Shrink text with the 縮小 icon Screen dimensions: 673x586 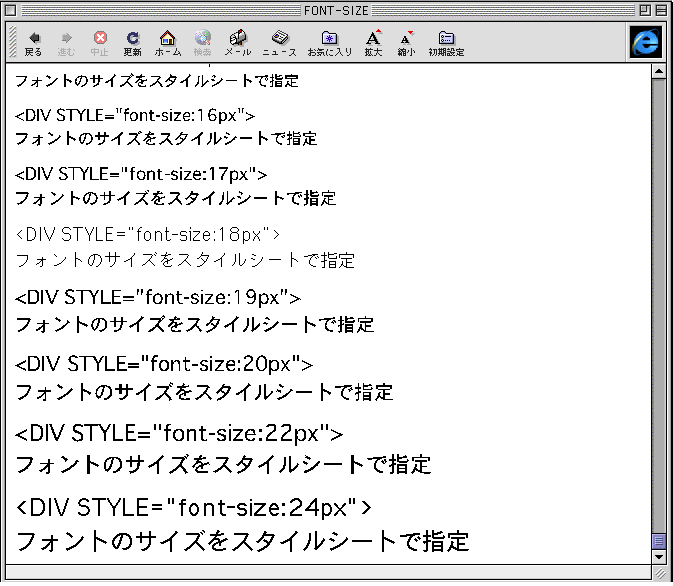[x=406, y=43]
